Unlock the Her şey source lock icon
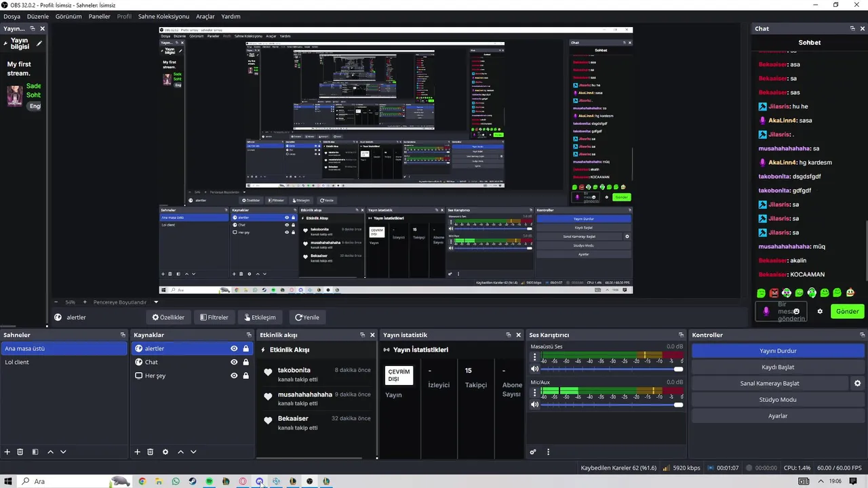868x488 pixels. [245, 375]
